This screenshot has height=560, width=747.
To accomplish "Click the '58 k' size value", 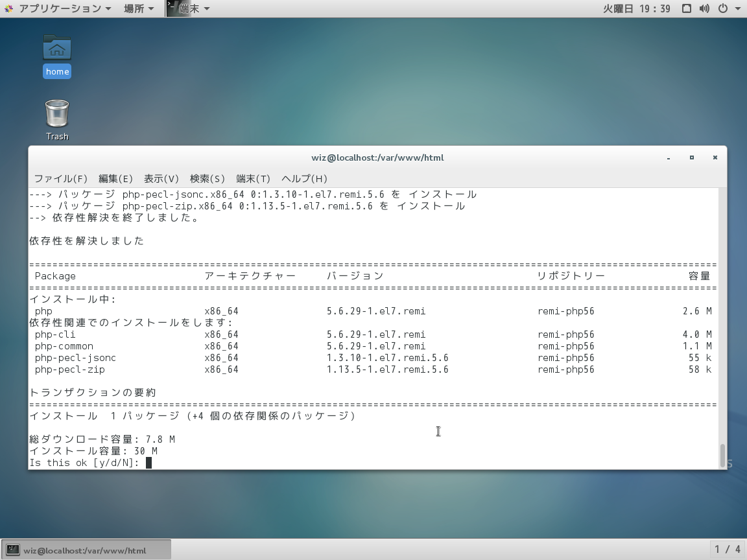I will [x=700, y=369].
